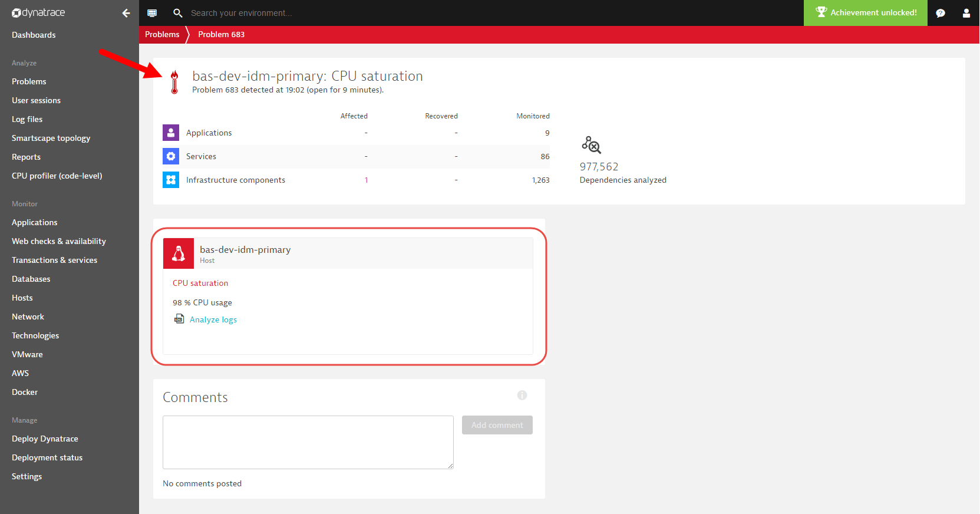The height and width of the screenshot is (514, 980).
Task: Open the dashboard monitor icon in top bar
Action: pos(152,13)
